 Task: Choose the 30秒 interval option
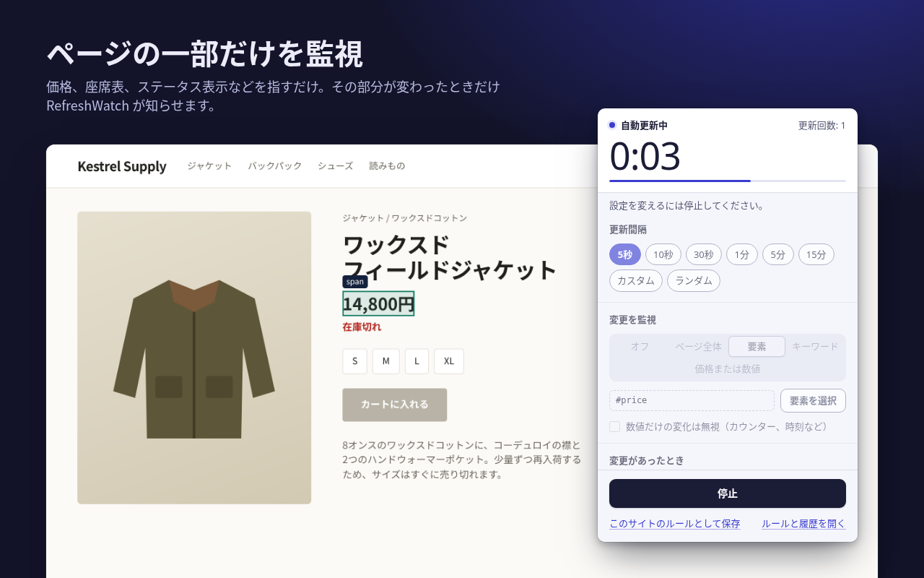(x=704, y=254)
